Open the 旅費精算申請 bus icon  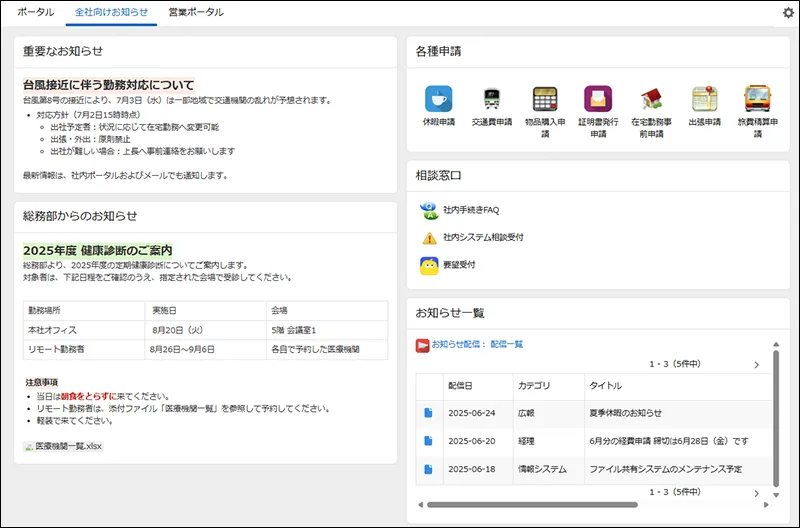758,98
